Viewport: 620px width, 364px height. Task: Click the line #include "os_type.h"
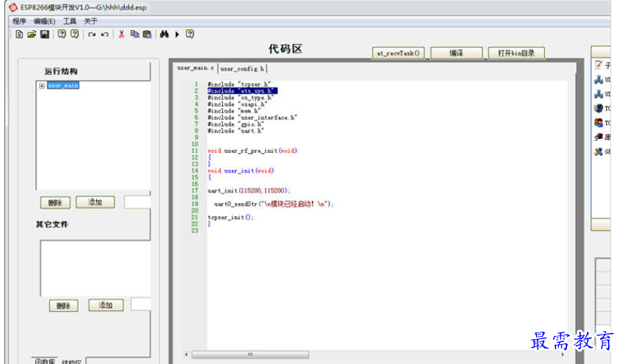(x=240, y=98)
